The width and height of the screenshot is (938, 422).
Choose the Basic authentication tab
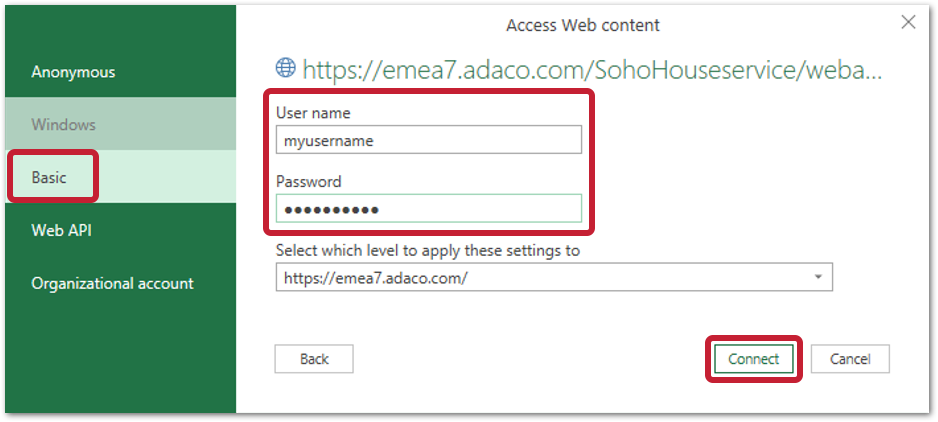pos(121,177)
